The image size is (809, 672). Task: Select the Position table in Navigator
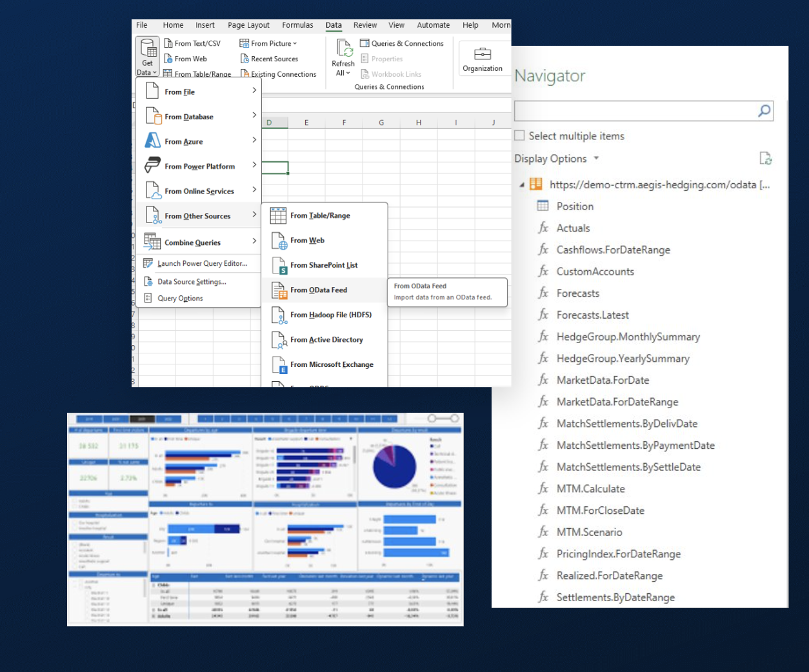point(574,206)
